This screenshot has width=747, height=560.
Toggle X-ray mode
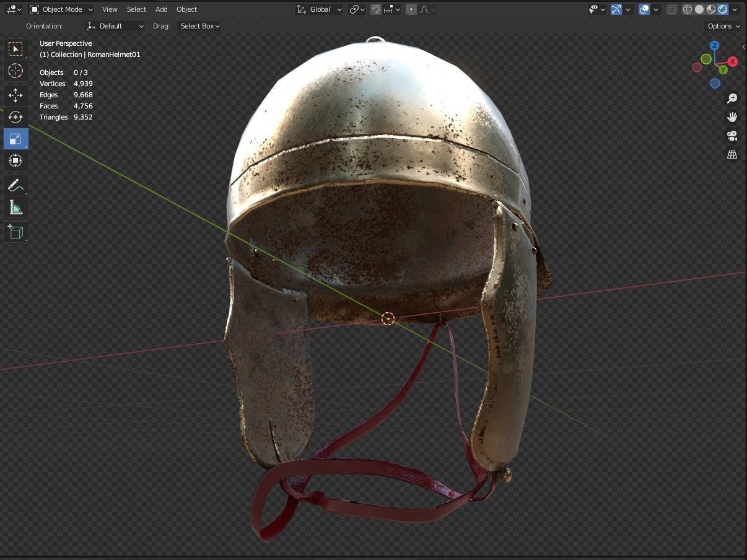click(671, 9)
